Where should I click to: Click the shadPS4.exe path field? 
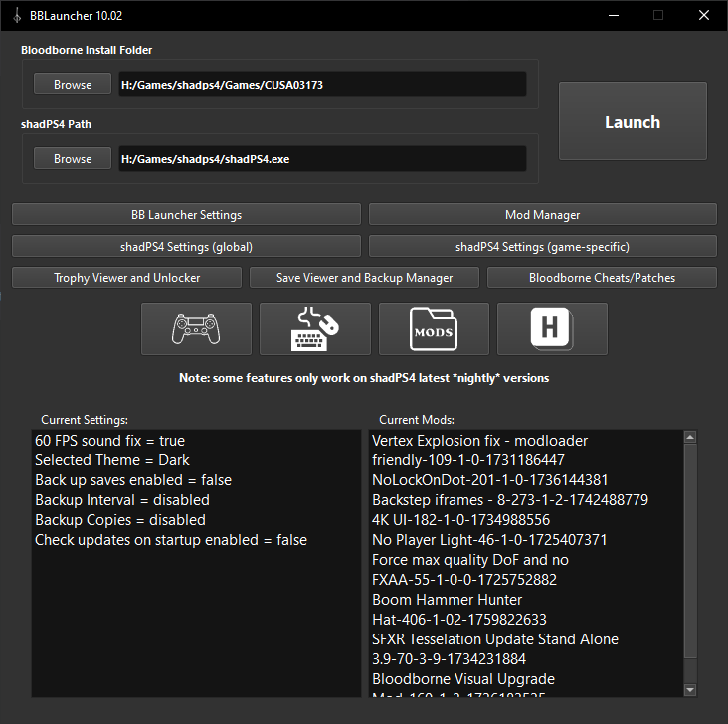click(322, 159)
